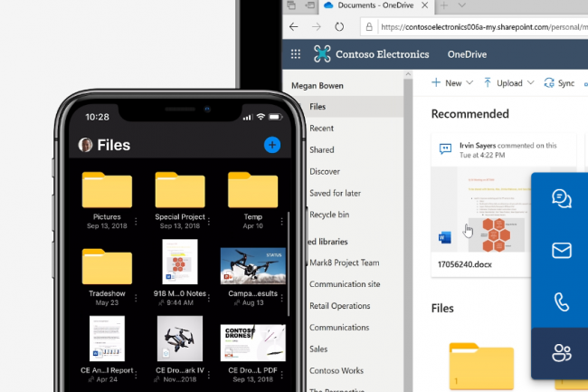Image resolution: width=588 pixels, height=392 pixels.
Task: Open the CE Dro...L PDF thumbnail
Action: [x=252, y=342]
